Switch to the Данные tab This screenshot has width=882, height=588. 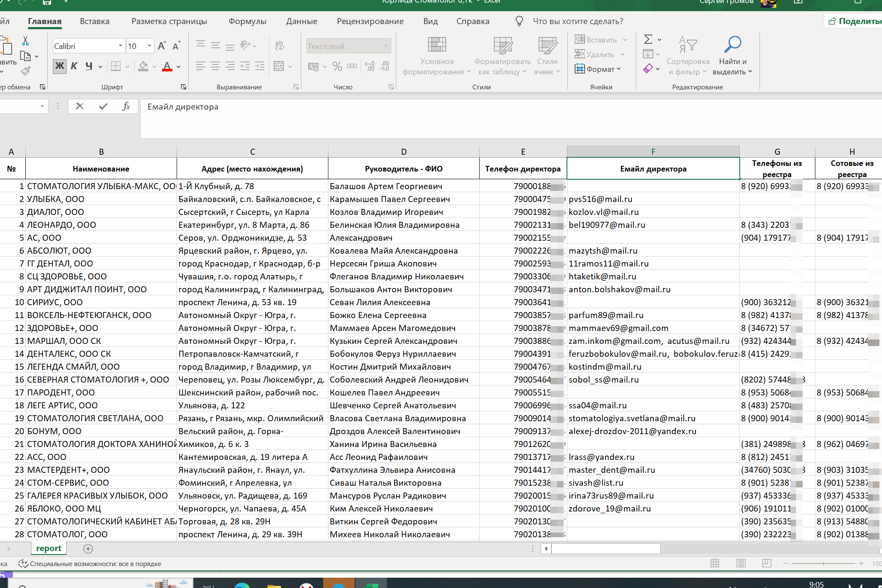(x=302, y=21)
